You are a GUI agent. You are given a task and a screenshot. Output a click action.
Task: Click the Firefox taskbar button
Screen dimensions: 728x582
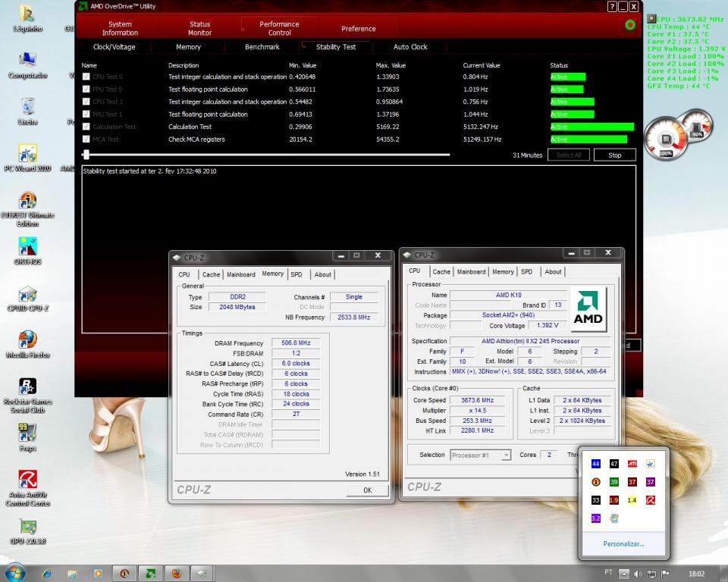tap(177, 574)
